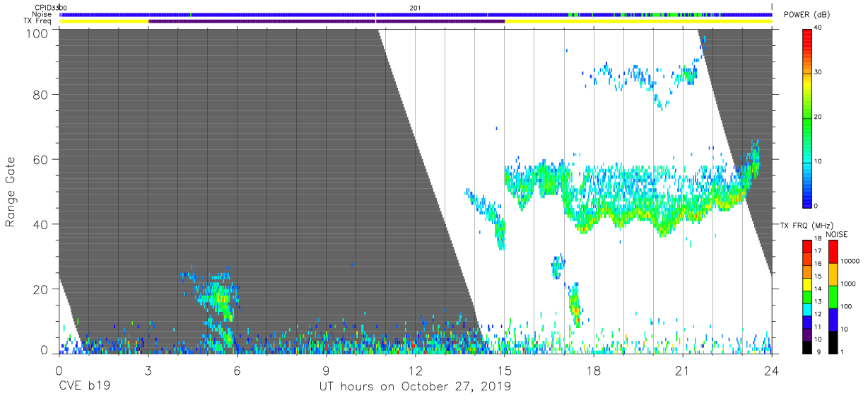
Task: Click the power color scale bar
Action: (807, 117)
